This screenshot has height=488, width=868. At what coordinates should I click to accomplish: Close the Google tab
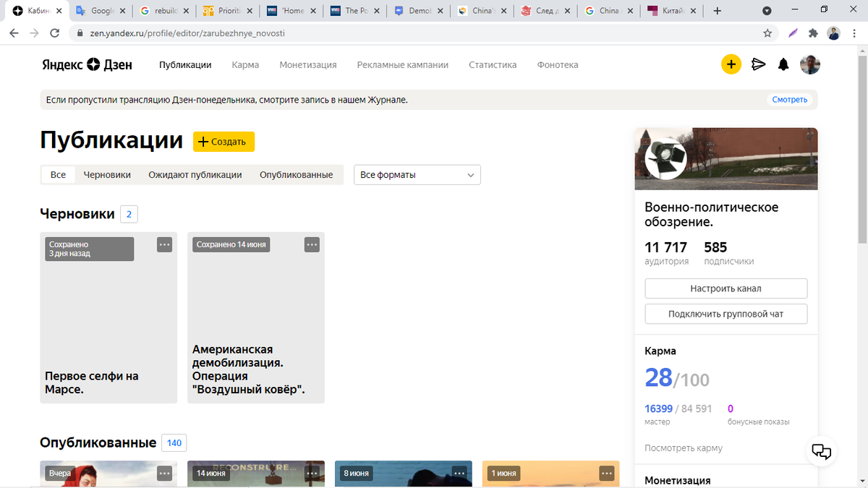(122, 11)
